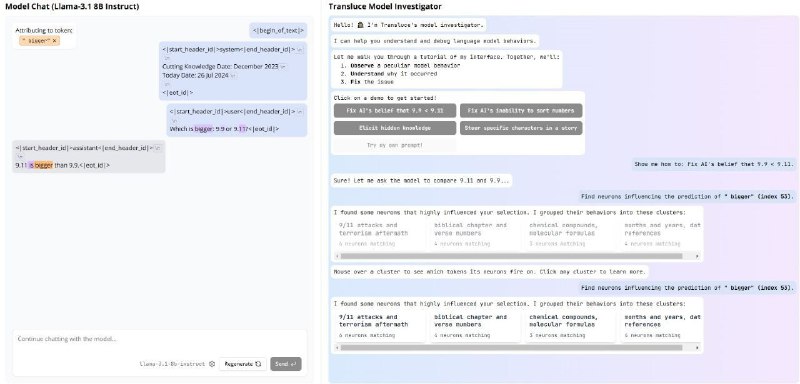Launch "Steer specific characters in a story" demo
The height and width of the screenshot is (384, 800).
(x=521, y=128)
